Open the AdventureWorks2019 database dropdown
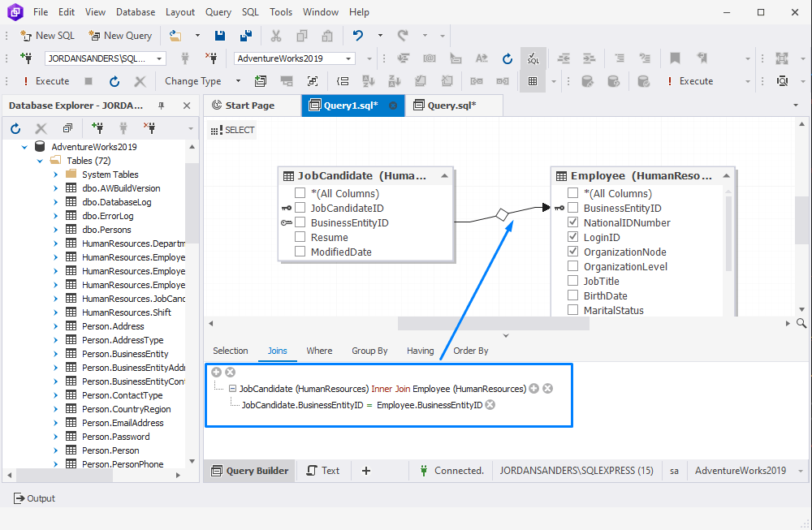Image resolution: width=812 pixels, height=530 pixels. coord(349,58)
